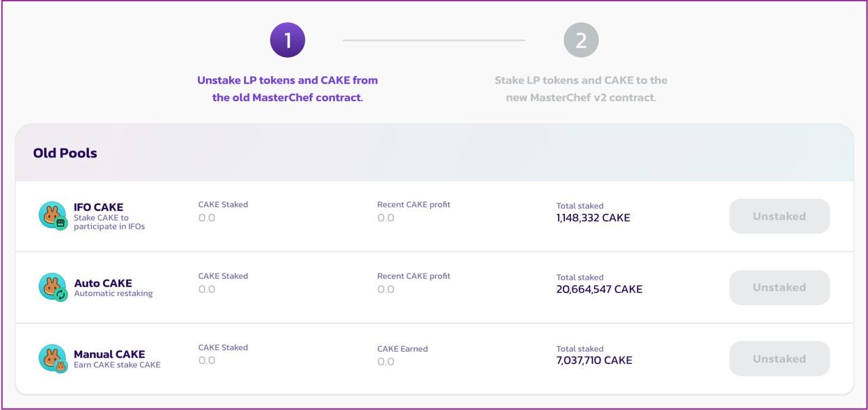Select step 1 circle indicator

[x=288, y=40]
